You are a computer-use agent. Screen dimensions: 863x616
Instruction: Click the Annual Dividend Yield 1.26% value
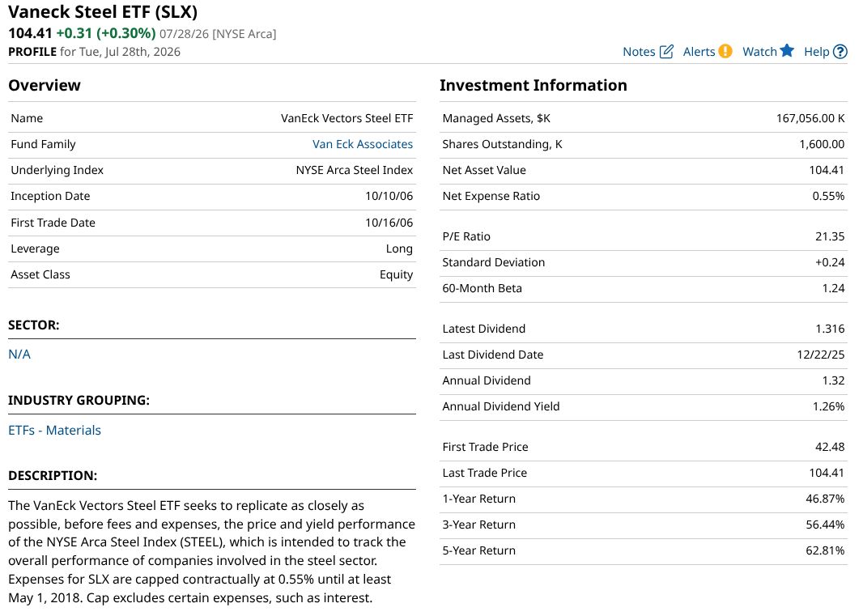(828, 407)
